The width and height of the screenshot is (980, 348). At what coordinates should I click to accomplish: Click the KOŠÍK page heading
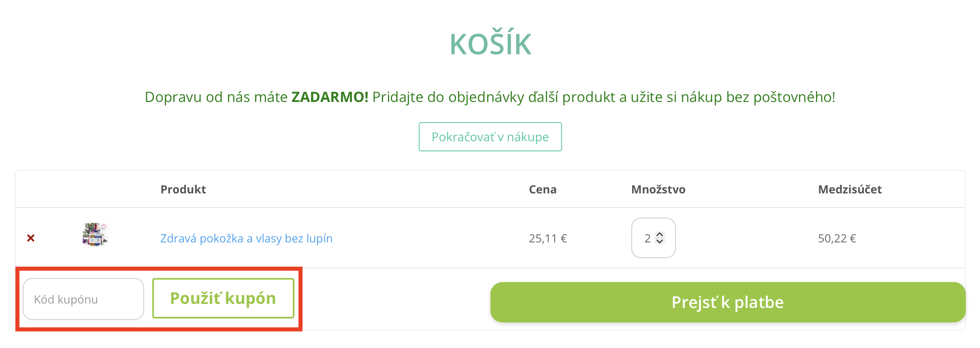point(490,44)
